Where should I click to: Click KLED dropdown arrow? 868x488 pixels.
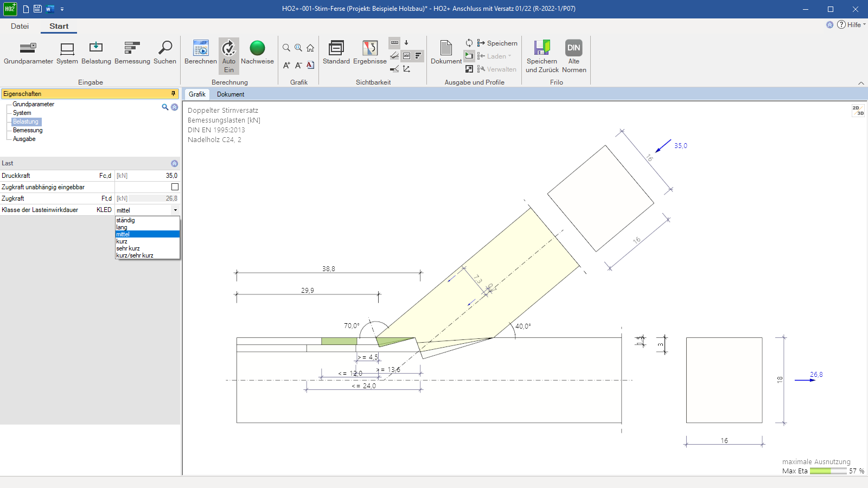point(175,210)
